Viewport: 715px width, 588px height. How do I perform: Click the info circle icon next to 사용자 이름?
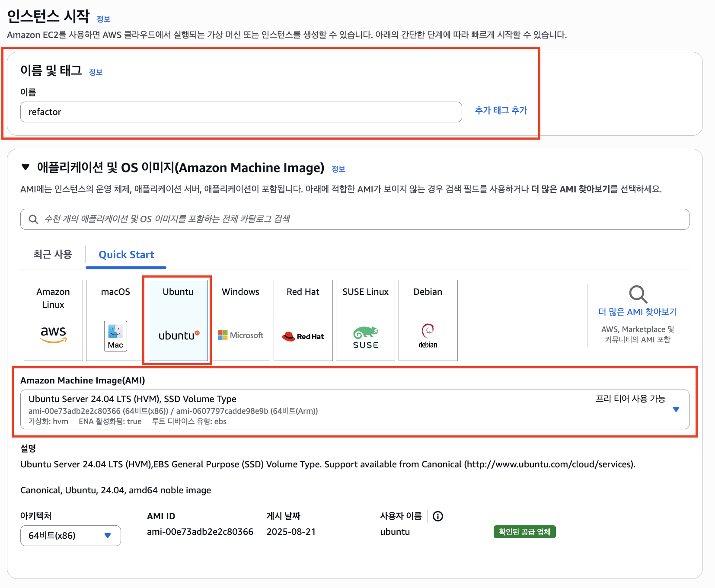(x=438, y=516)
